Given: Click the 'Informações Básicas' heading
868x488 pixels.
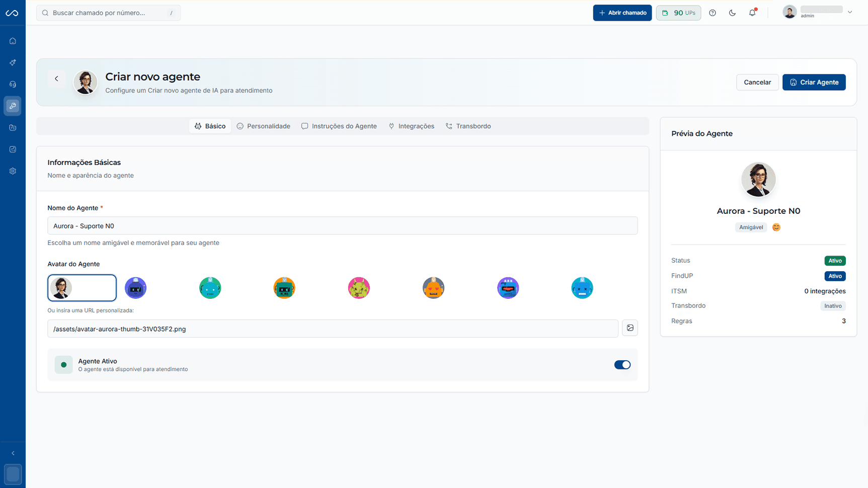Looking at the screenshot, I should (84, 162).
